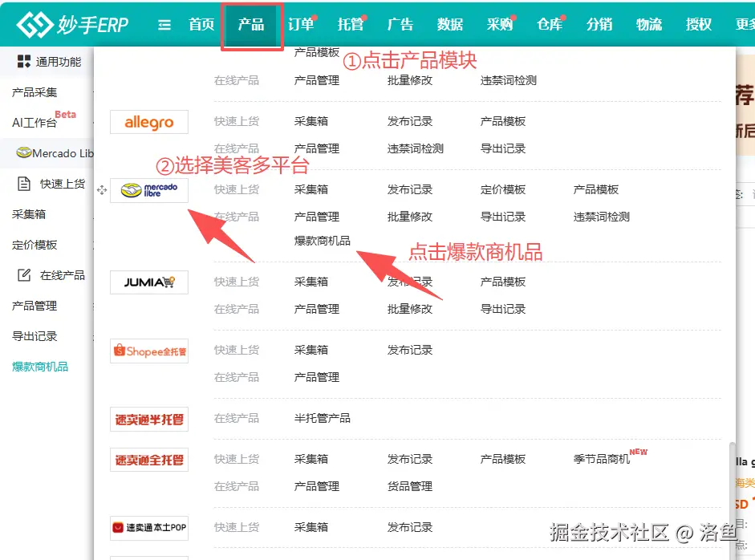Open 定价模板 in the left sidebar
The image size is (755, 560).
pyautogui.click(x=35, y=245)
